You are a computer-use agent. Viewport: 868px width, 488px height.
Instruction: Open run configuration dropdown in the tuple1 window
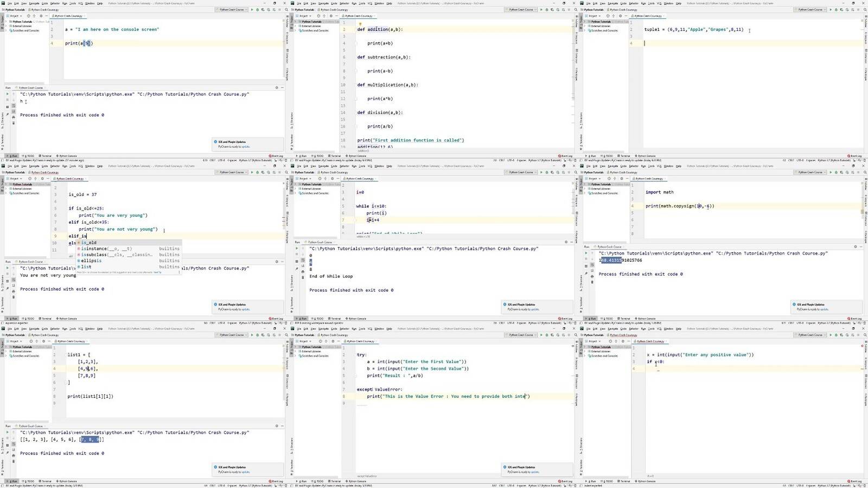pyautogui.click(x=812, y=10)
